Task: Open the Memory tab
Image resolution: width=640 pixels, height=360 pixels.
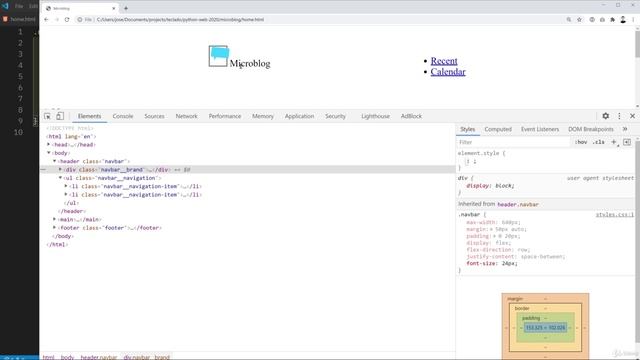Action: 263,116
